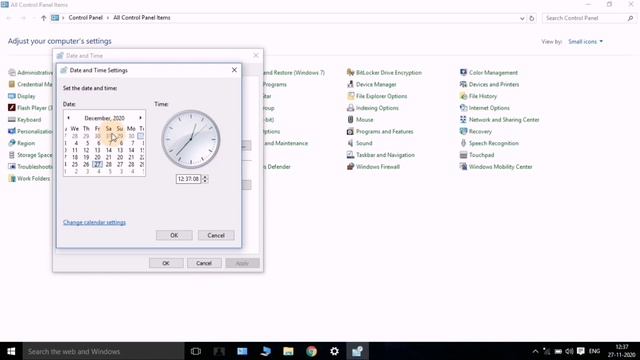This screenshot has height=360, width=640.
Task: Open Google Chrome from the taskbar
Action: (311, 351)
